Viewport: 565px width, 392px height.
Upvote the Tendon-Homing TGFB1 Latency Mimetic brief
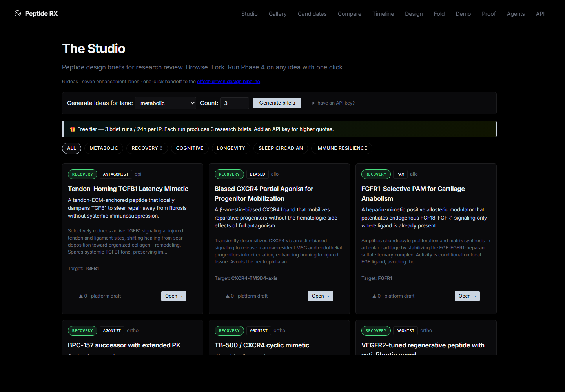click(x=81, y=296)
